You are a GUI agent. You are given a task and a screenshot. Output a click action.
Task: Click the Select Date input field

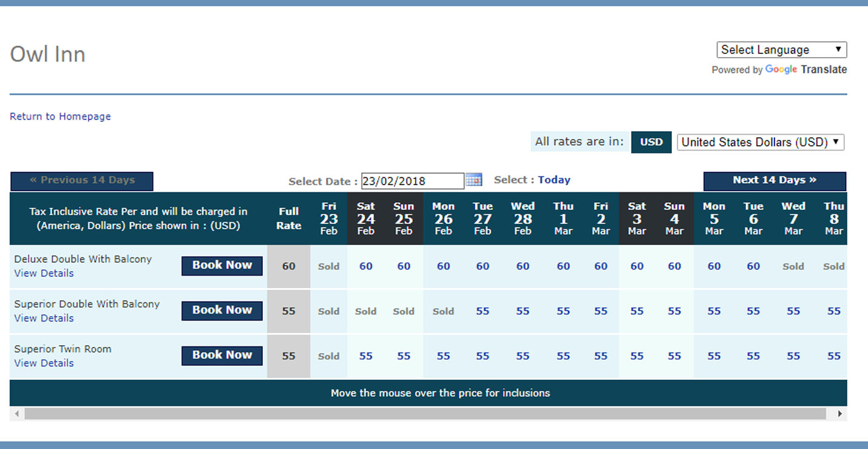pyautogui.click(x=412, y=181)
